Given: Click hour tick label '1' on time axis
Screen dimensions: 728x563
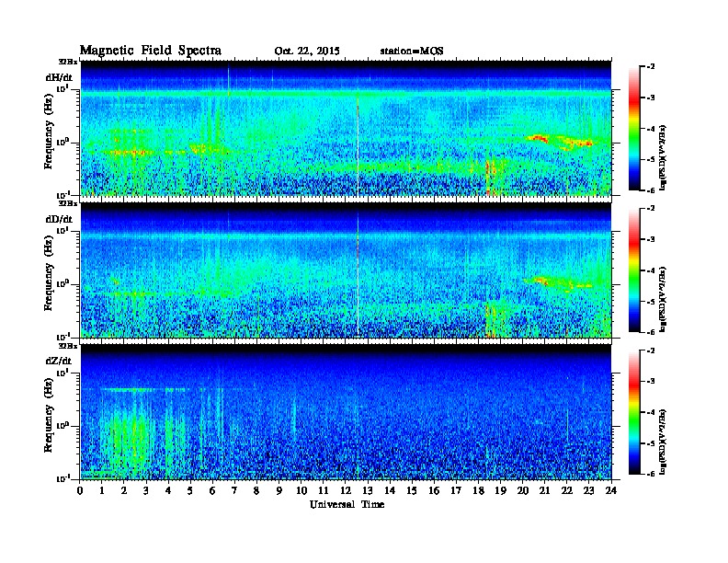Looking at the screenshot, I should point(102,490).
